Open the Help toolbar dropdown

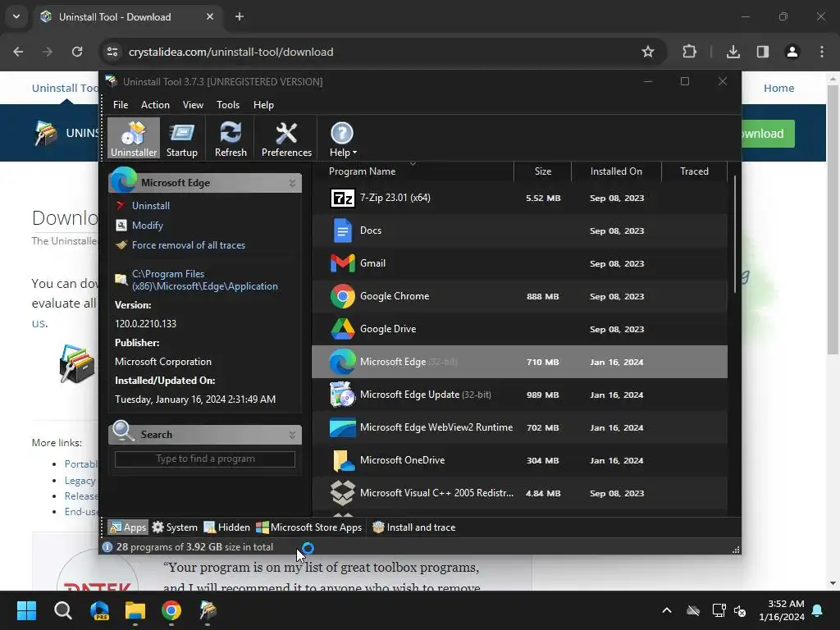(x=342, y=138)
